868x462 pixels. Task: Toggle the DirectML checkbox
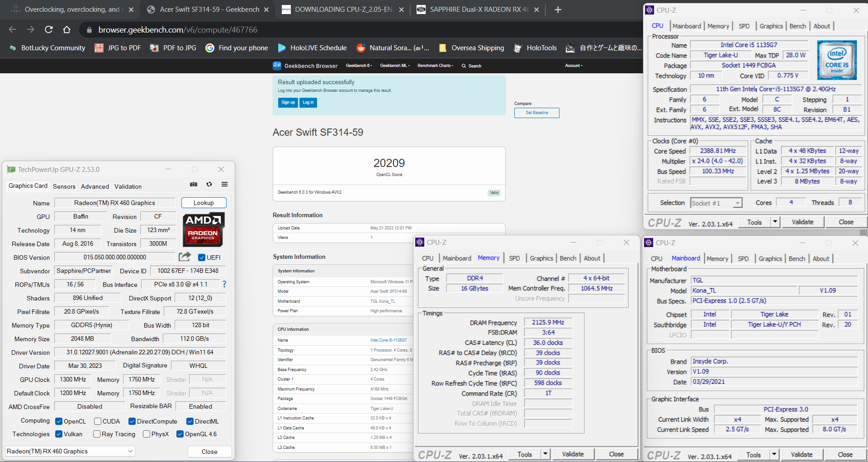190,421
